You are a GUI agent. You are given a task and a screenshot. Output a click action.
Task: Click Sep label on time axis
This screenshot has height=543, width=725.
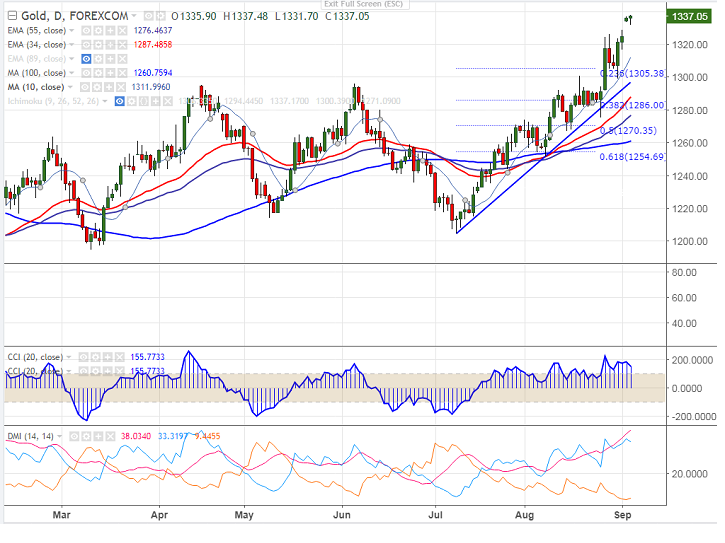(x=622, y=515)
